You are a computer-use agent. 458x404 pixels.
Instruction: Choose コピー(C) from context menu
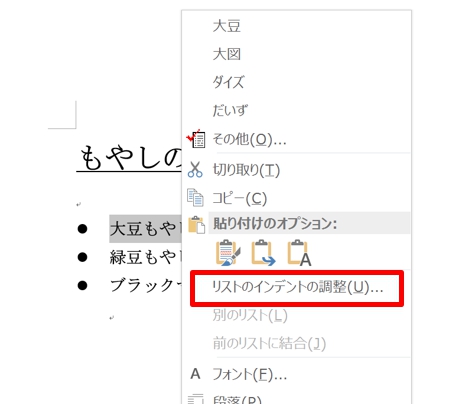coord(240,198)
